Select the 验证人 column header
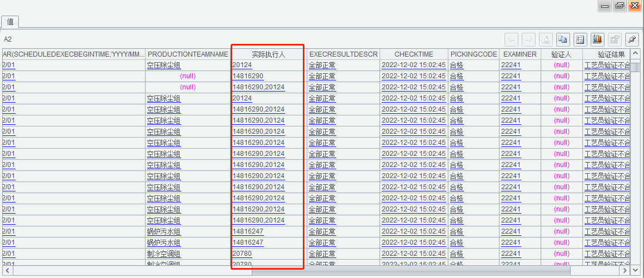Viewport: 644px width, 278px height. 561,54
